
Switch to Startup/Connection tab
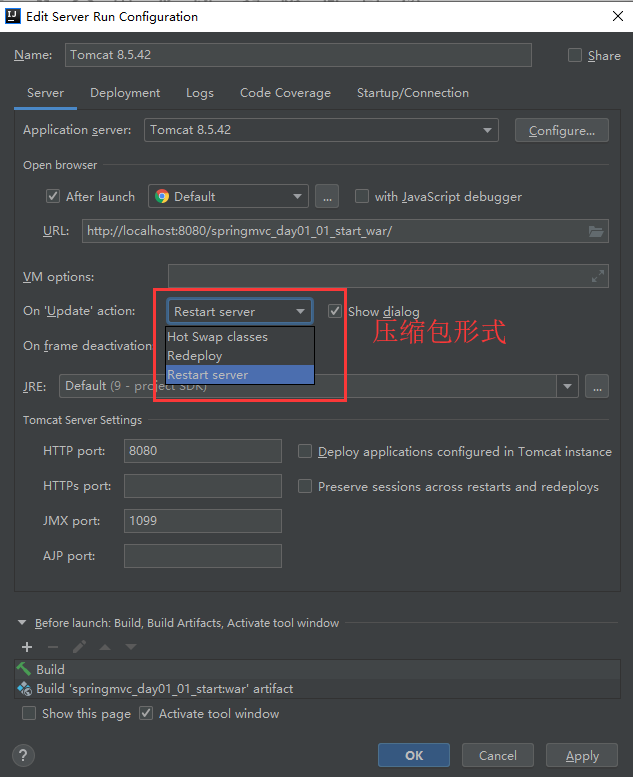point(412,93)
